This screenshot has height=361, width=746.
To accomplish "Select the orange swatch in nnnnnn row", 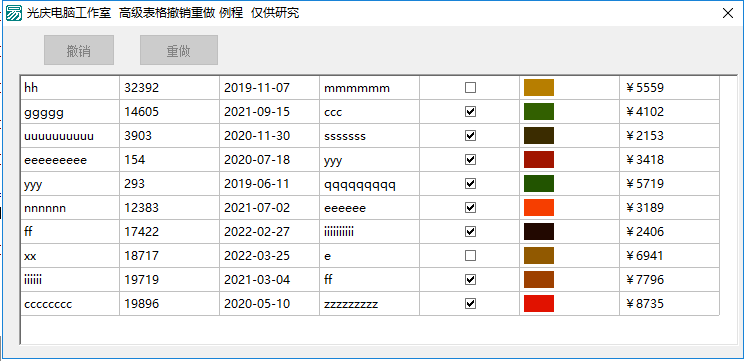I will (x=539, y=208).
